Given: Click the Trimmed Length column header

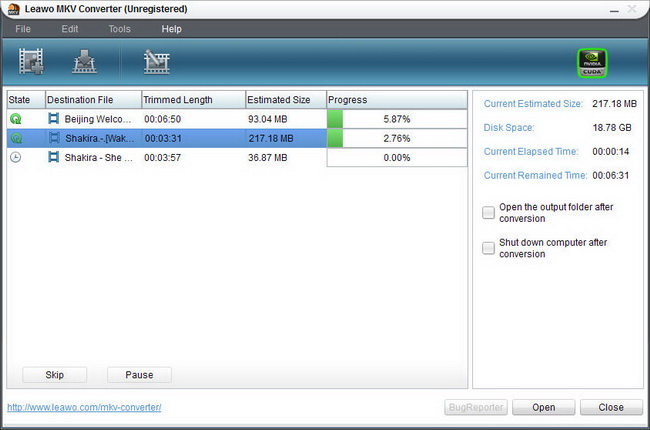Looking at the screenshot, I should pos(194,100).
